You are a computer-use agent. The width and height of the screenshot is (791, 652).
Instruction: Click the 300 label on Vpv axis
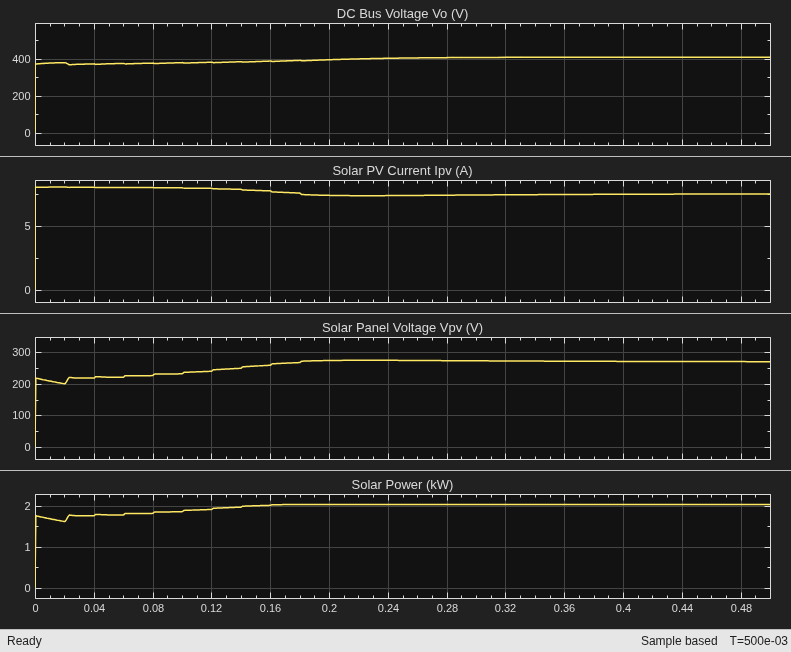pyautogui.click(x=21, y=352)
